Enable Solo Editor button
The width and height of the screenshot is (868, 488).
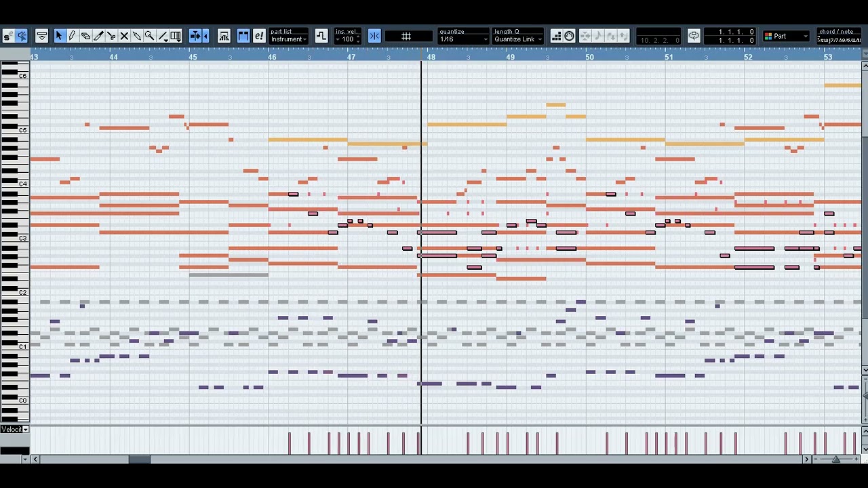coord(7,36)
